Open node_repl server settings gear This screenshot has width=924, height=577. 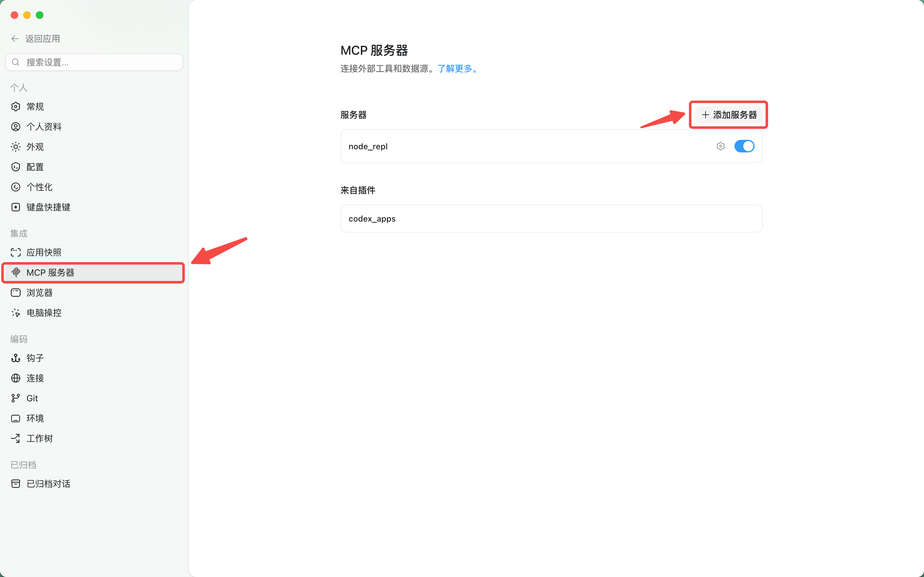click(x=721, y=146)
